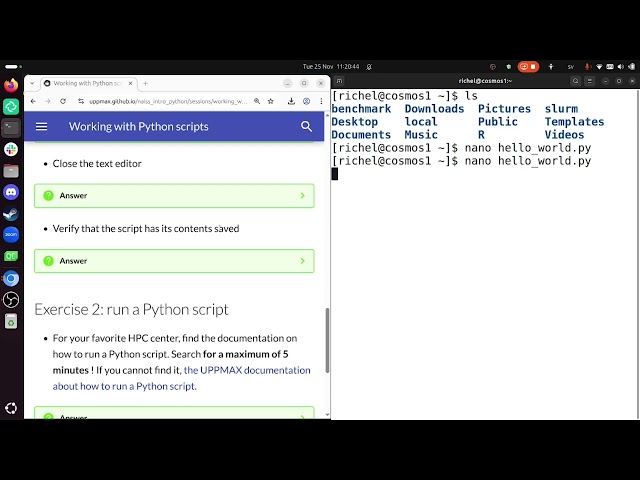This screenshot has width=640, height=480.
Task: Open a new terminal tab with the plus icon
Action: [339, 81]
